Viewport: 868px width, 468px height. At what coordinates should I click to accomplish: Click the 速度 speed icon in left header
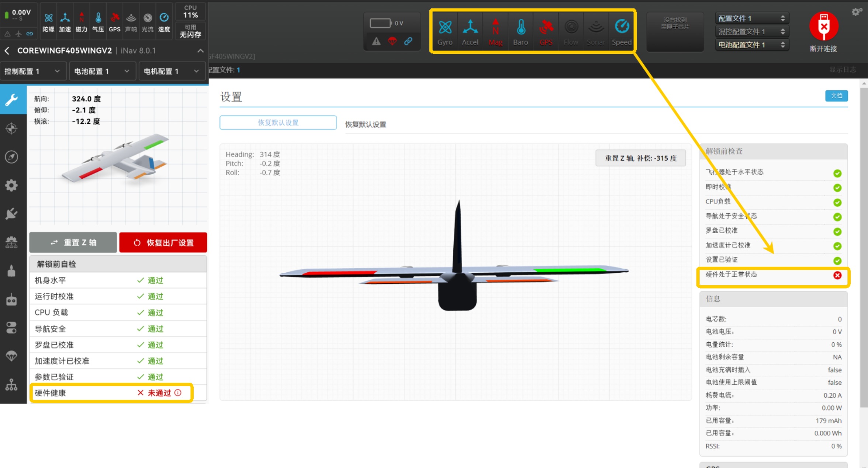point(164,22)
